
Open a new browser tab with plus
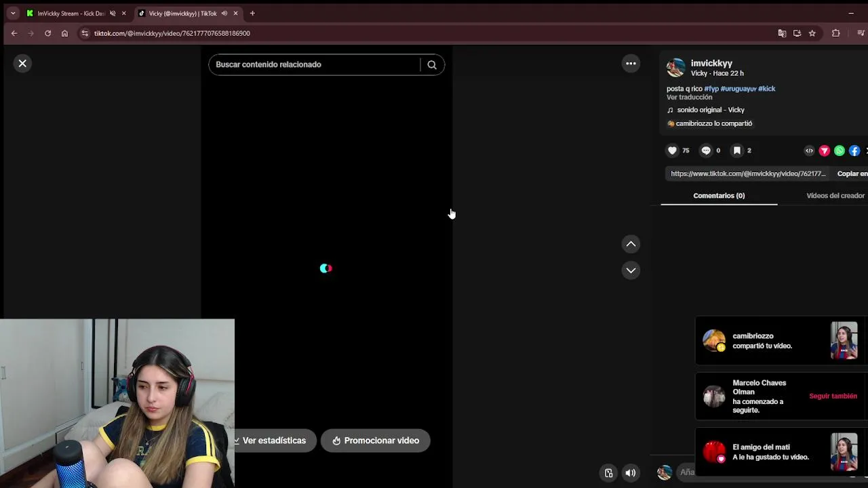[252, 13]
